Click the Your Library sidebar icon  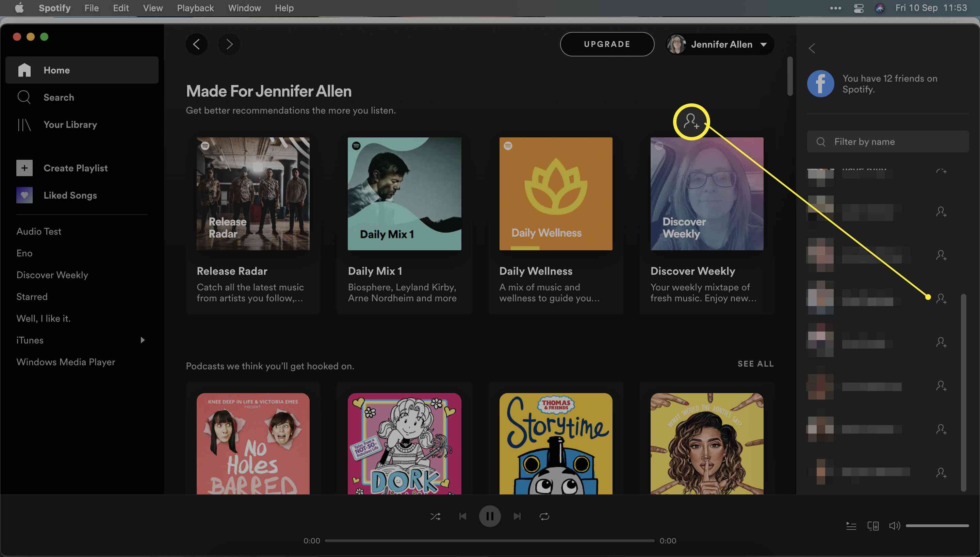24,124
